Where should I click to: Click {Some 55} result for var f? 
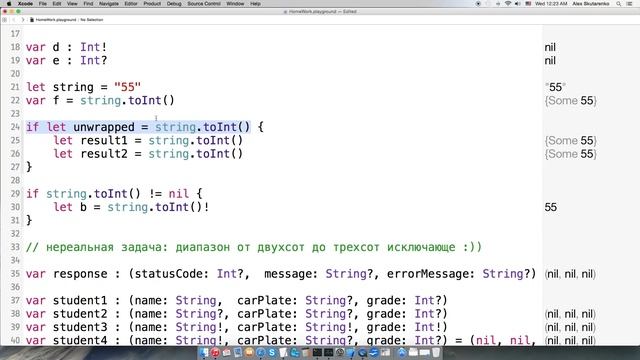[x=571, y=101]
